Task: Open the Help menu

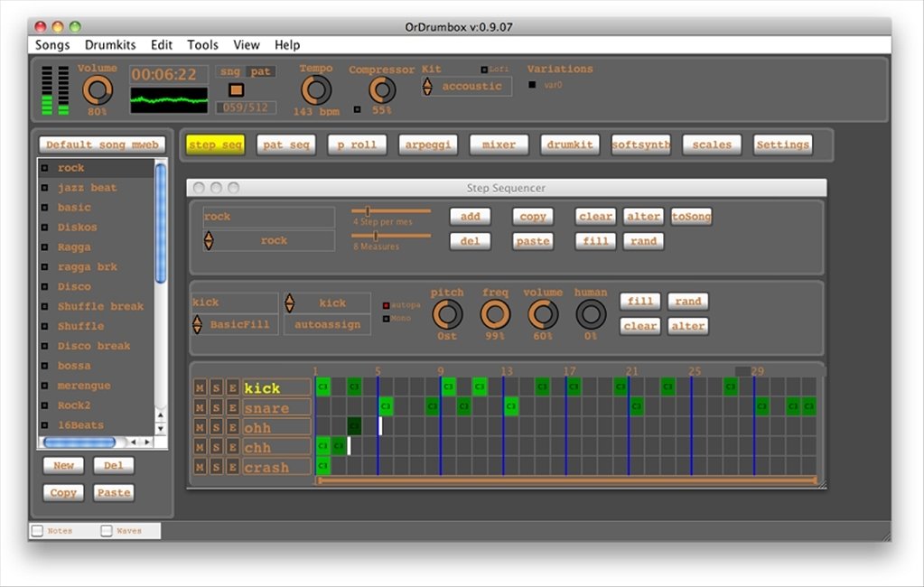Action: [287, 45]
